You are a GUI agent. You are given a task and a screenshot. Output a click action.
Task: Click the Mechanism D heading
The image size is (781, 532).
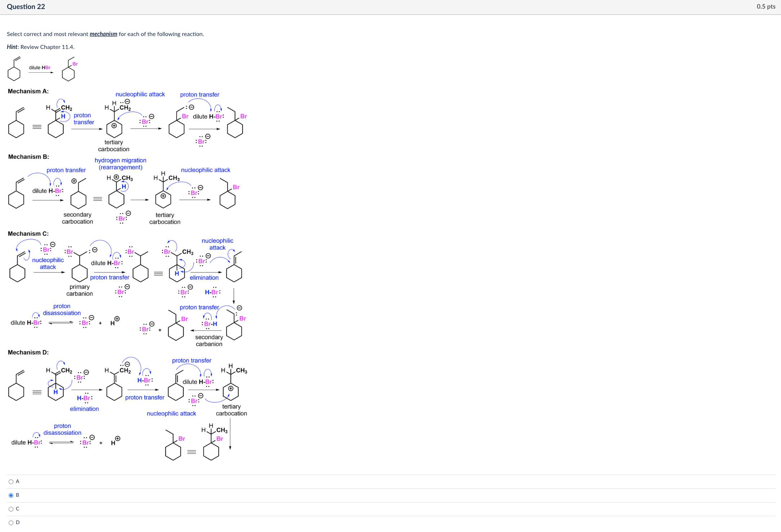click(x=28, y=352)
